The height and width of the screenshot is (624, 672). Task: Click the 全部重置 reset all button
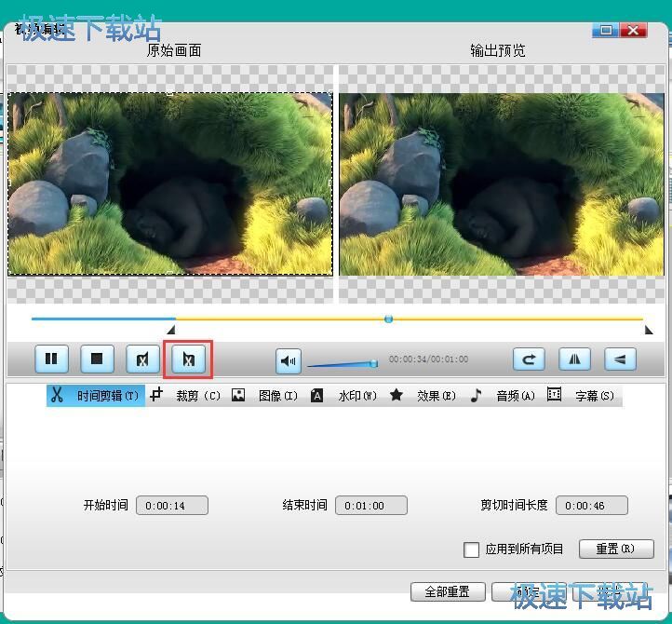click(448, 591)
